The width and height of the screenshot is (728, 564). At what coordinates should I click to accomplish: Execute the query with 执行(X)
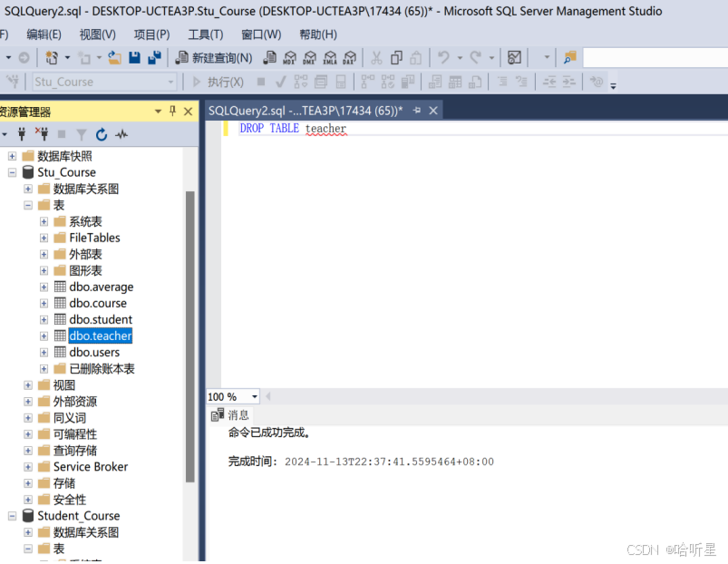click(x=218, y=83)
